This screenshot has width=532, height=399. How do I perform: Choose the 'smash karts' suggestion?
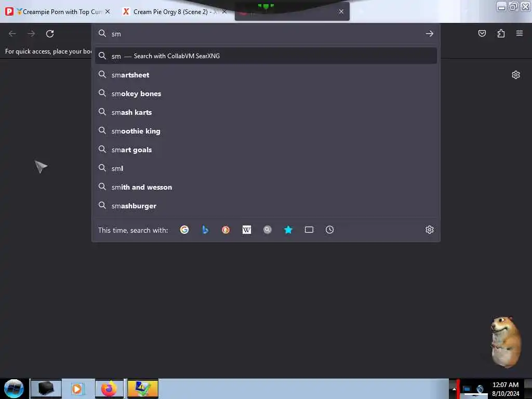[x=266, y=112]
